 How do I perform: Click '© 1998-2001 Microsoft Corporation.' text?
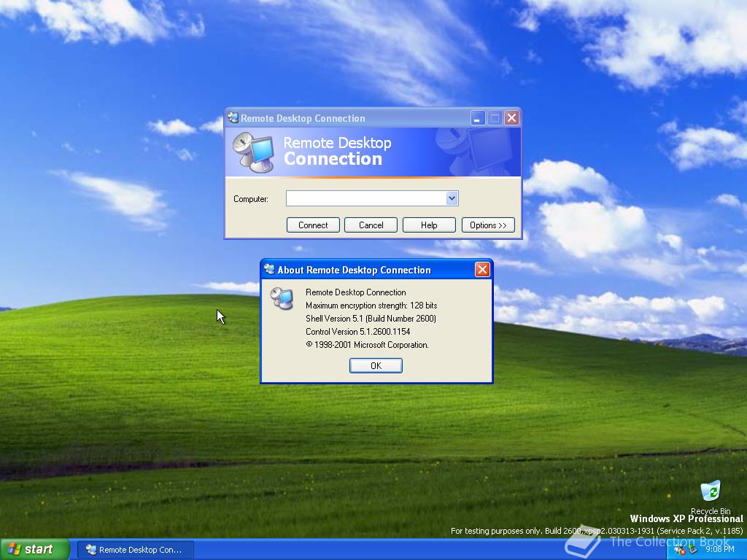coord(367,345)
